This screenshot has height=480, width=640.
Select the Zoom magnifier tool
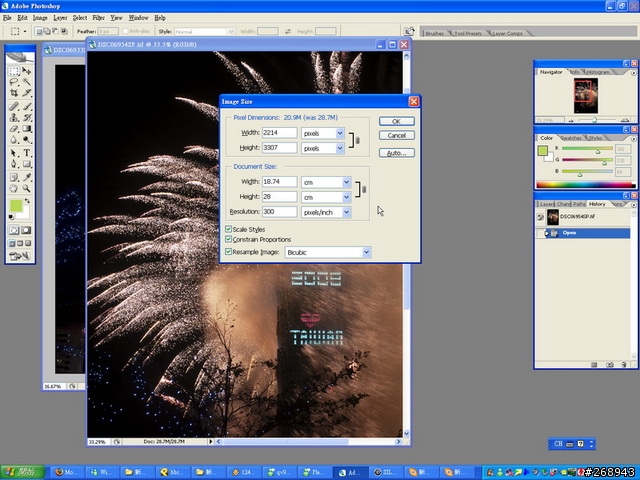coord(26,187)
